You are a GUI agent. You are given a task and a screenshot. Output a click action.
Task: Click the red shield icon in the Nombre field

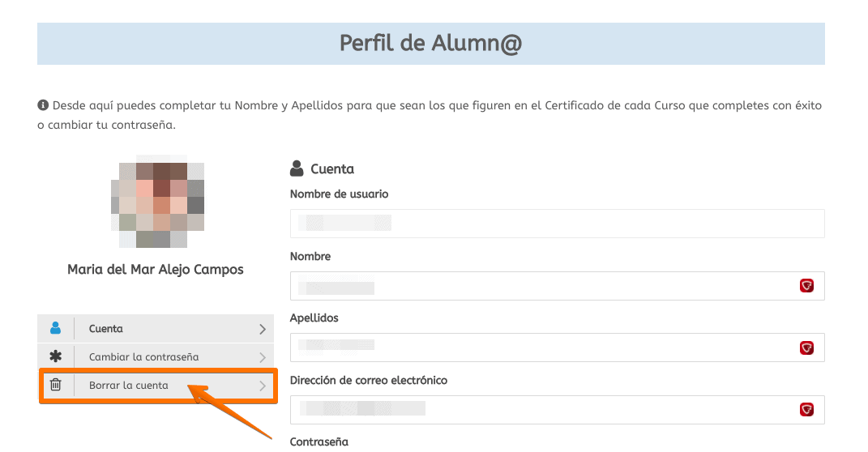point(806,285)
